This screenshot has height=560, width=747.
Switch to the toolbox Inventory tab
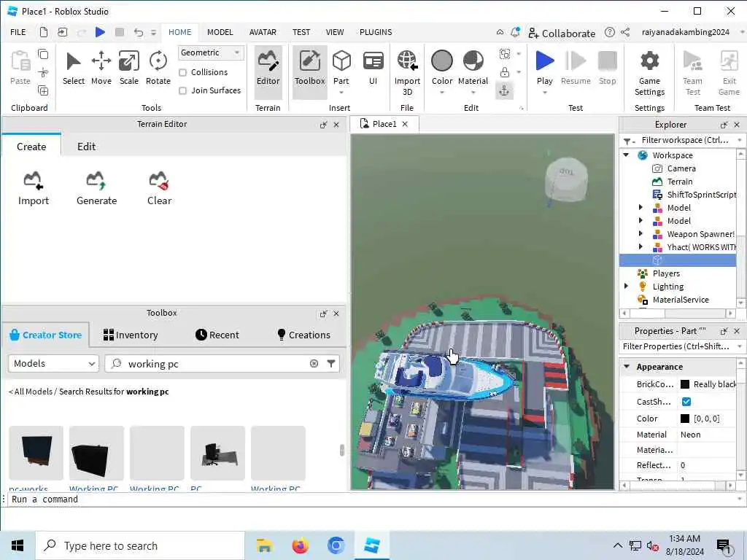(x=131, y=335)
